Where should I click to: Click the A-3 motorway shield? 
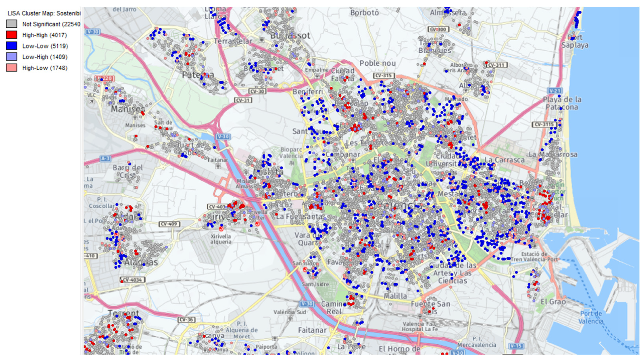click(105, 158)
